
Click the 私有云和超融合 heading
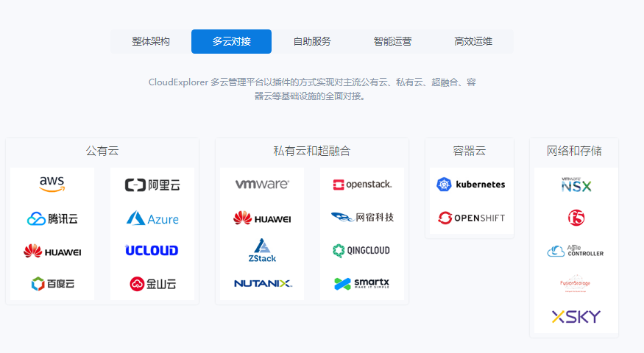[x=312, y=151]
